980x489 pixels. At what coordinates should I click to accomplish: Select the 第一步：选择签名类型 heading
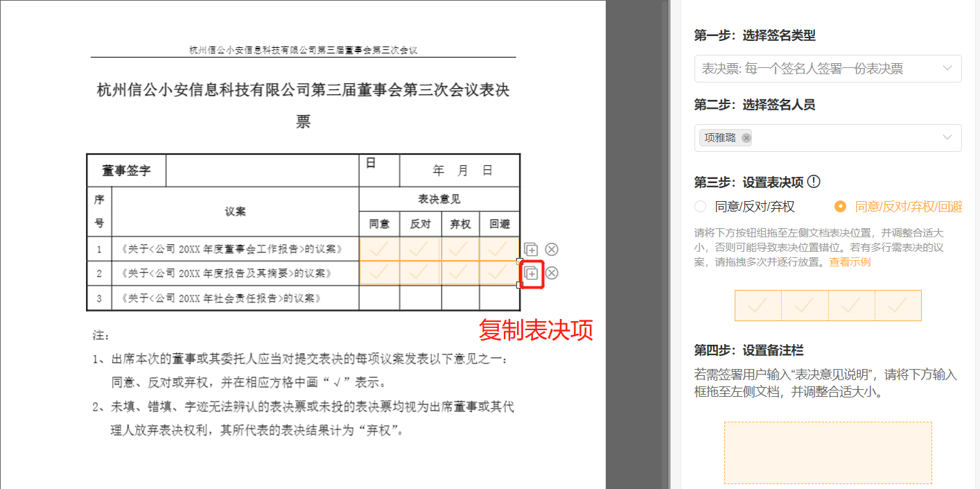(755, 35)
